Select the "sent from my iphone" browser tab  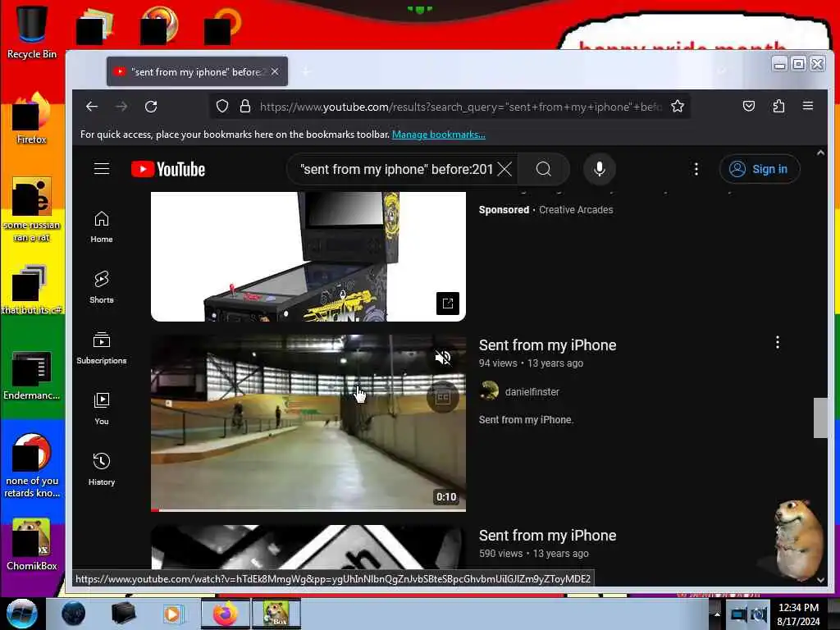pos(197,72)
